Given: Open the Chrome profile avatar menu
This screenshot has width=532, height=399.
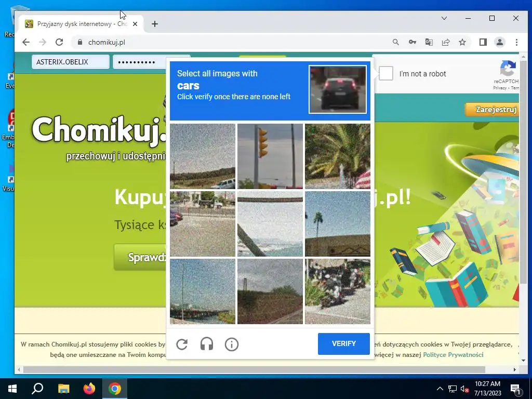Looking at the screenshot, I should click(500, 42).
